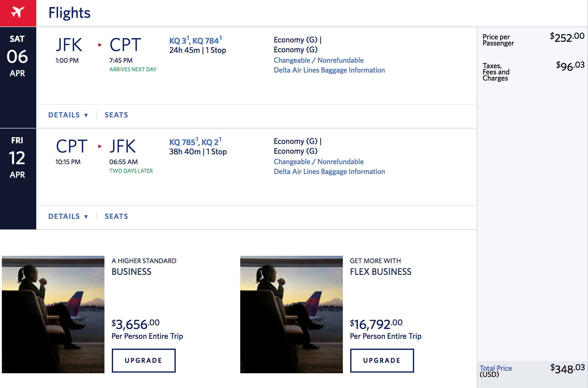The width and height of the screenshot is (588, 388).
Task: Upgrade to Business for $3,656
Action: 143,360
